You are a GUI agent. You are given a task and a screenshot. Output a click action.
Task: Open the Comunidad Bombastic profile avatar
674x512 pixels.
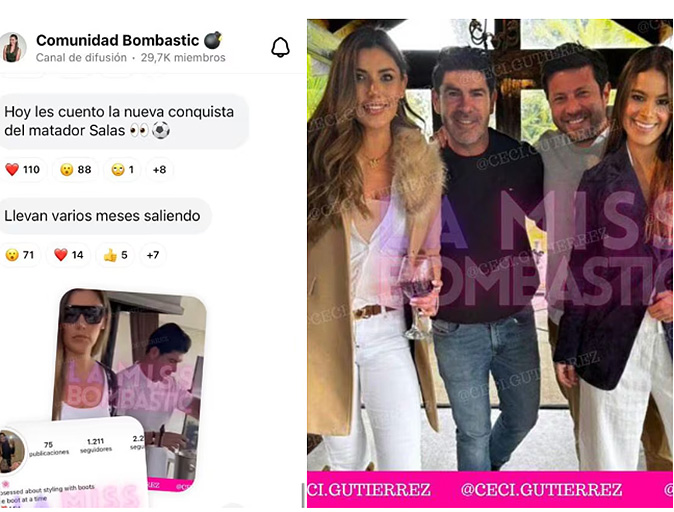pyautogui.click(x=12, y=47)
